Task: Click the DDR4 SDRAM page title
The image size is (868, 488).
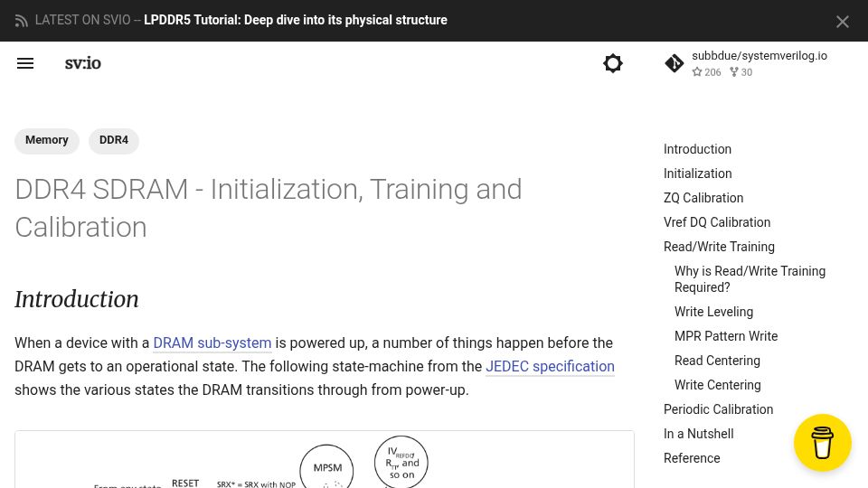Action: [268, 208]
